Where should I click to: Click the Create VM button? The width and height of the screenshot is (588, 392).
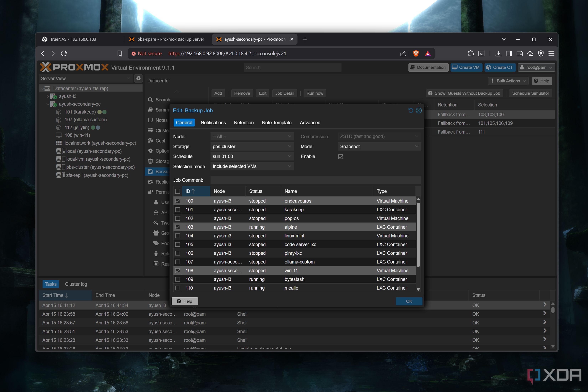(x=466, y=67)
